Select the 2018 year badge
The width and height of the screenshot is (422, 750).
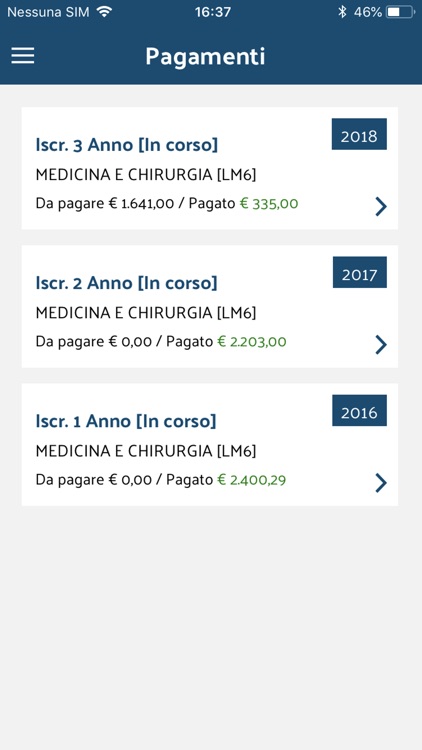[x=359, y=134]
